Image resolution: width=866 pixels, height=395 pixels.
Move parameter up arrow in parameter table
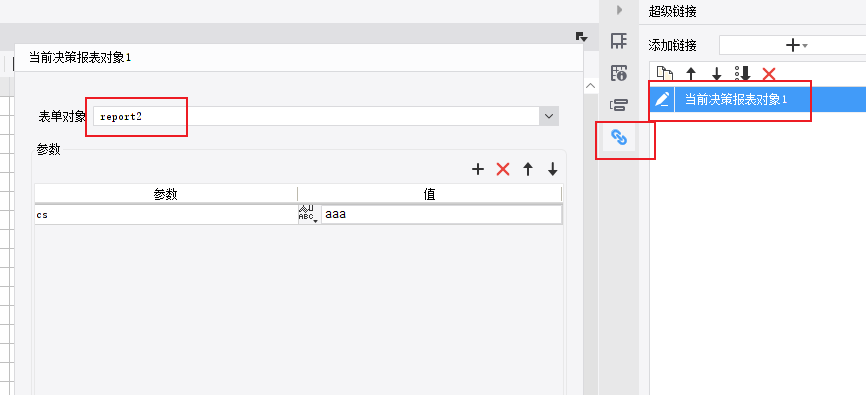point(528,170)
